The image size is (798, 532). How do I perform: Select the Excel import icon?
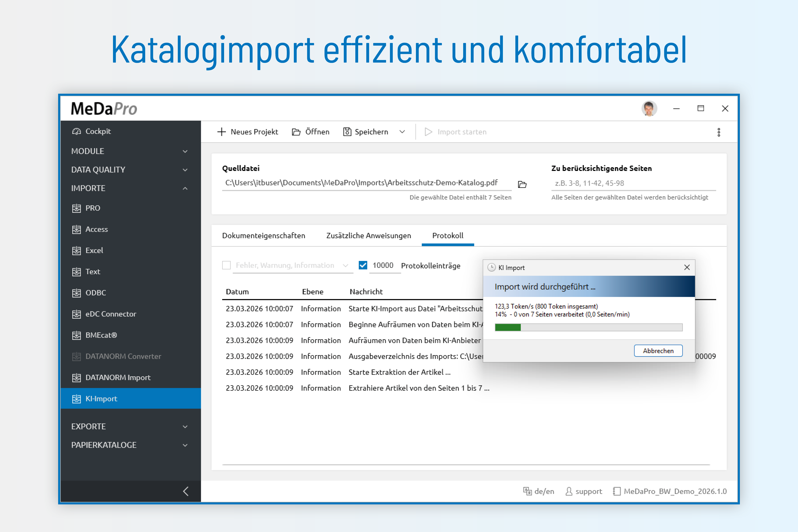pos(76,250)
